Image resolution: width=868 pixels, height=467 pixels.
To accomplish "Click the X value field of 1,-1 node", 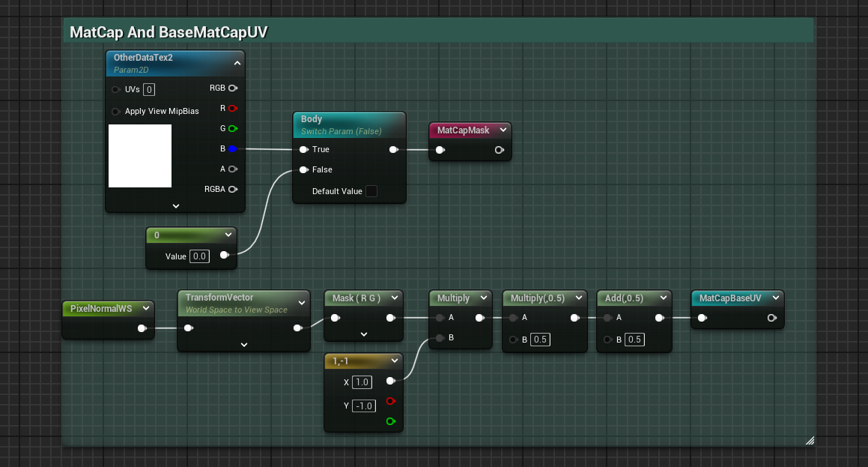I will (362, 382).
